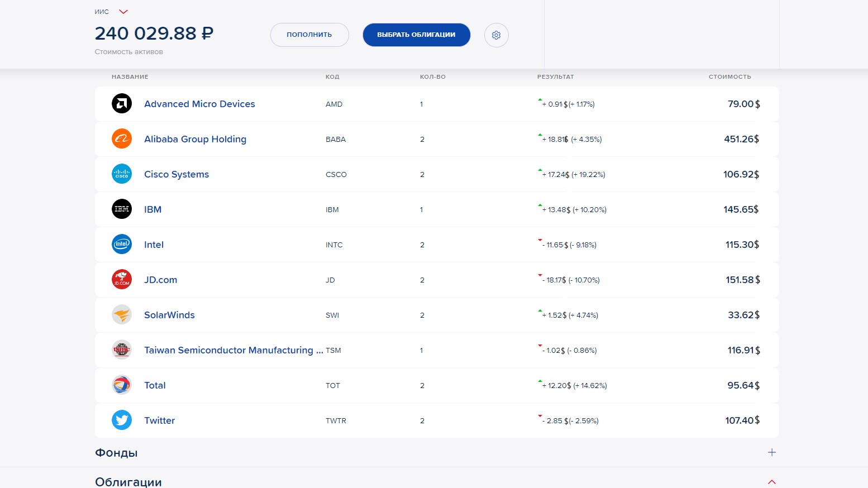868x488 pixels.
Task: Click the 451.26$ value cell
Action: (x=742, y=139)
